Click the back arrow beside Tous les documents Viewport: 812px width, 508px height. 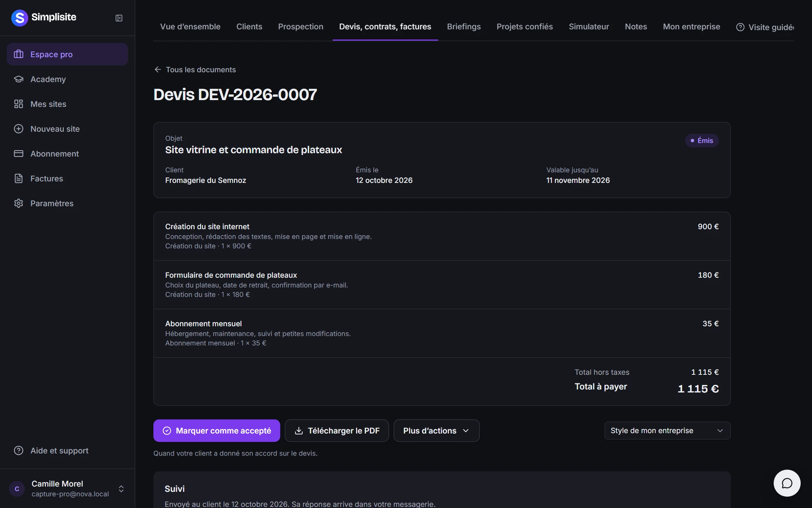coord(158,70)
